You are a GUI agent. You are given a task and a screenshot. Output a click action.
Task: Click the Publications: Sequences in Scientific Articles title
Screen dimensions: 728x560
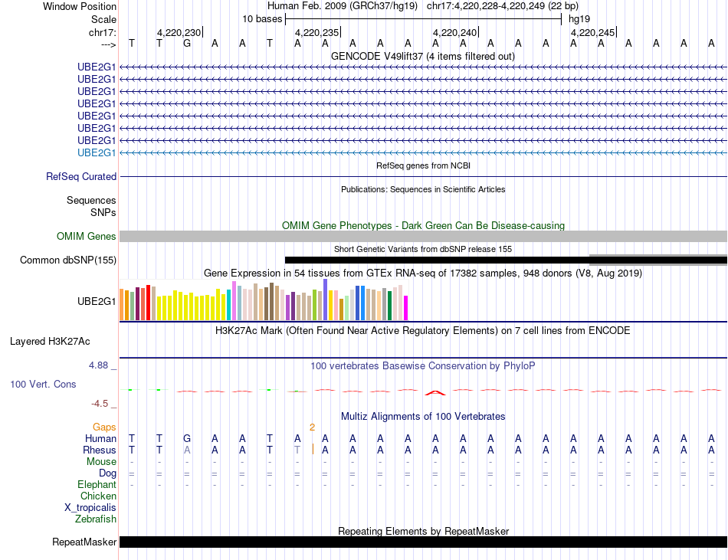tap(423, 189)
